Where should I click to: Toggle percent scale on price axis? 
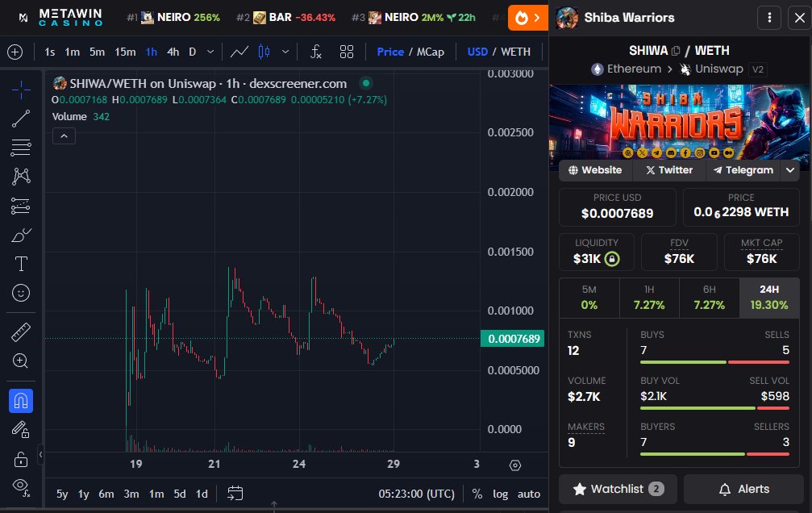(477, 494)
